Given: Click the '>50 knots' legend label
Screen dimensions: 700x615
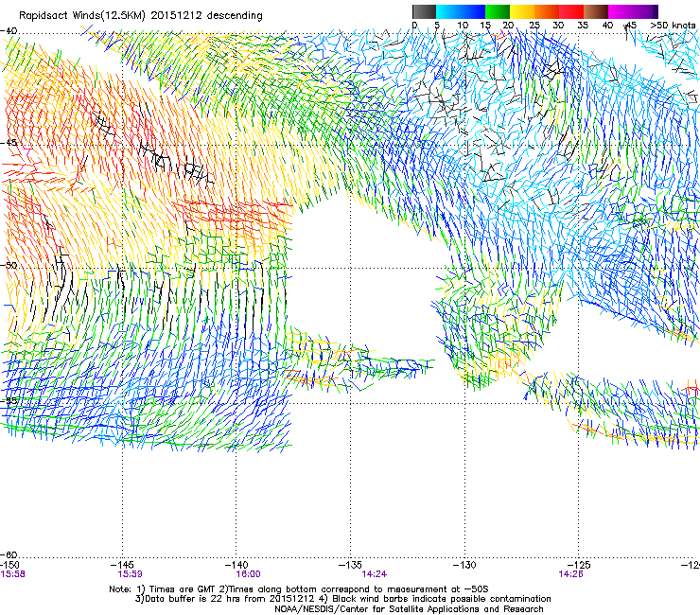Looking at the screenshot, I should click(x=673, y=25).
